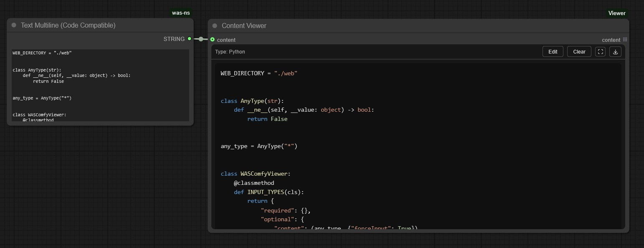This screenshot has width=644, height=248.
Task: Click the Edit button in Content Viewer
Action: coord(553,51)
